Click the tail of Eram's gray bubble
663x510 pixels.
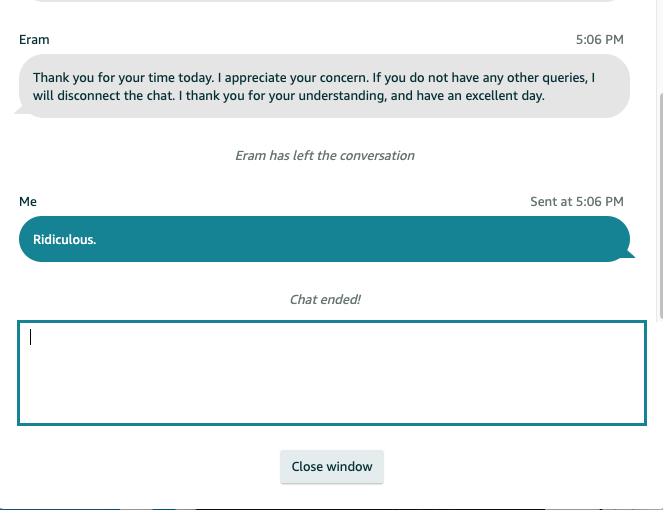tap(20, 110)
